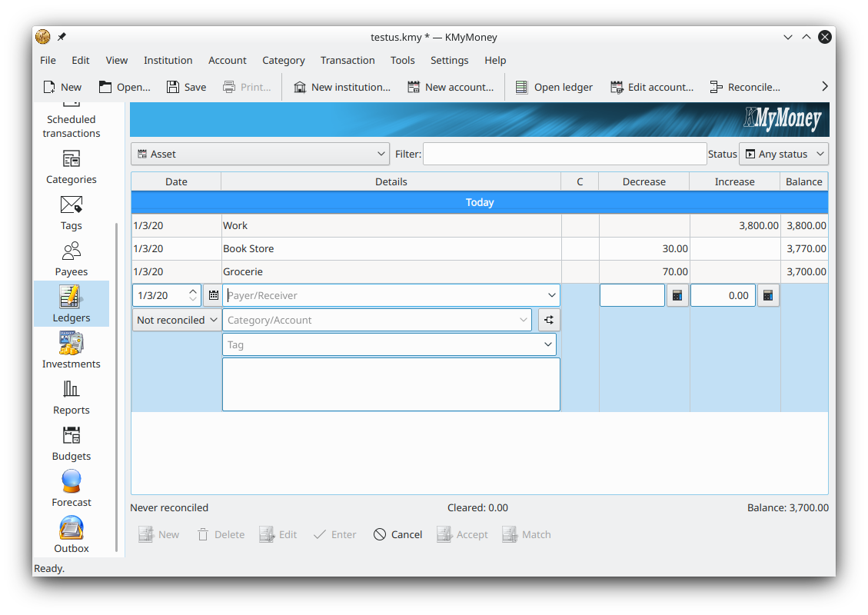The height and width of the screenshot is (615, 868).
Task: Open the Tools menu
Action: [x=402, y=60]
